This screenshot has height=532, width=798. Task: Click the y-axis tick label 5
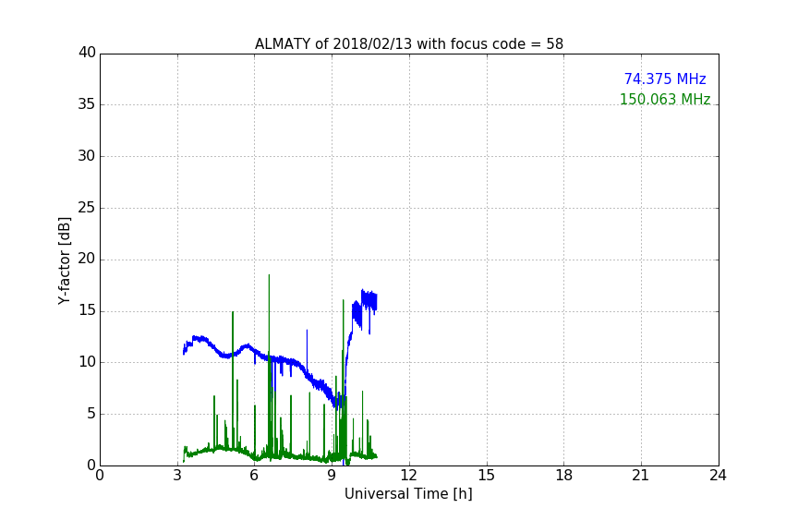[91, 414]
